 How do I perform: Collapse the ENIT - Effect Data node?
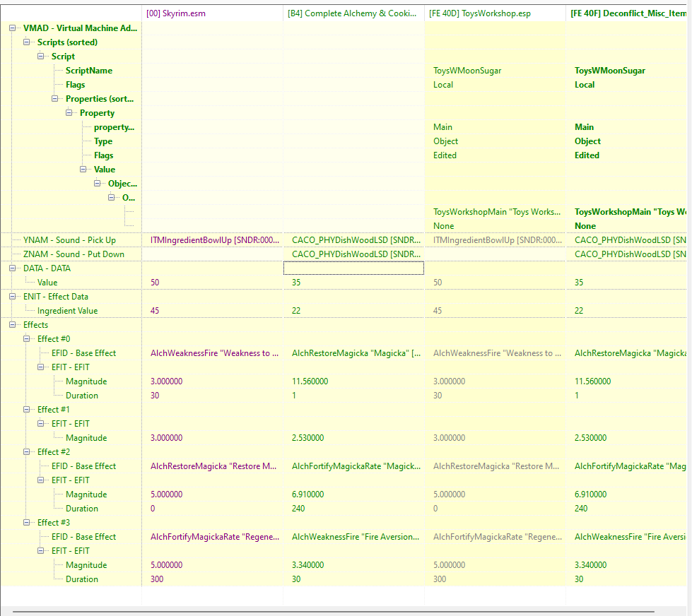(x=12, y=296)
